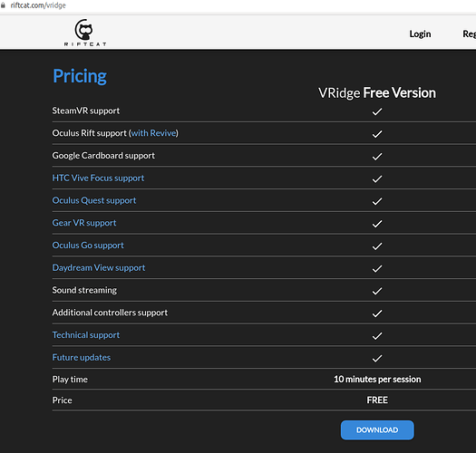Click the Google Cardboard checkmark
Viewport: 476px width, 453px height.
coord(377,157)
